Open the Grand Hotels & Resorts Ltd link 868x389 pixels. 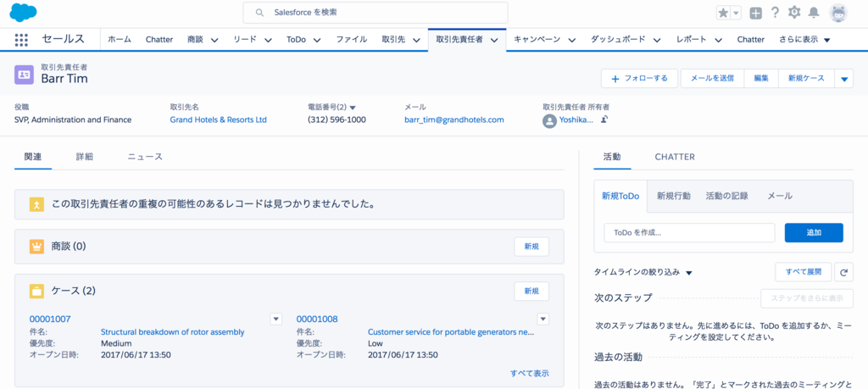click(218, 119)
